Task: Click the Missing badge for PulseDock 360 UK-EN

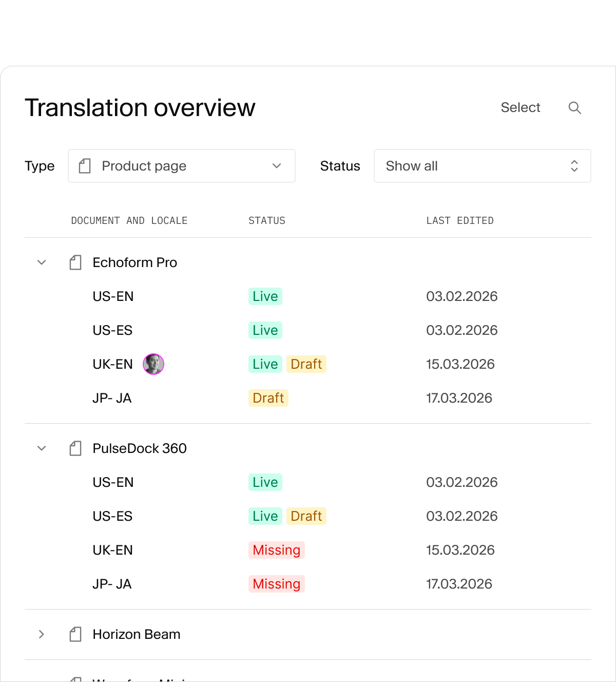Action: point(276,550)
